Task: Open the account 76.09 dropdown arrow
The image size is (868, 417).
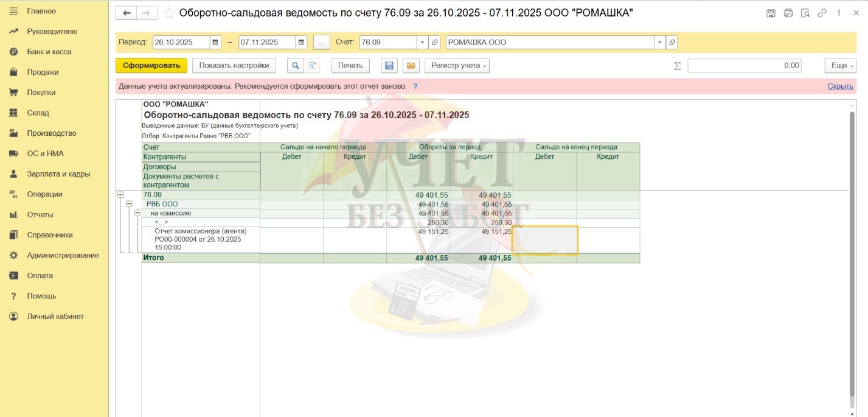Action: [422, 42]
